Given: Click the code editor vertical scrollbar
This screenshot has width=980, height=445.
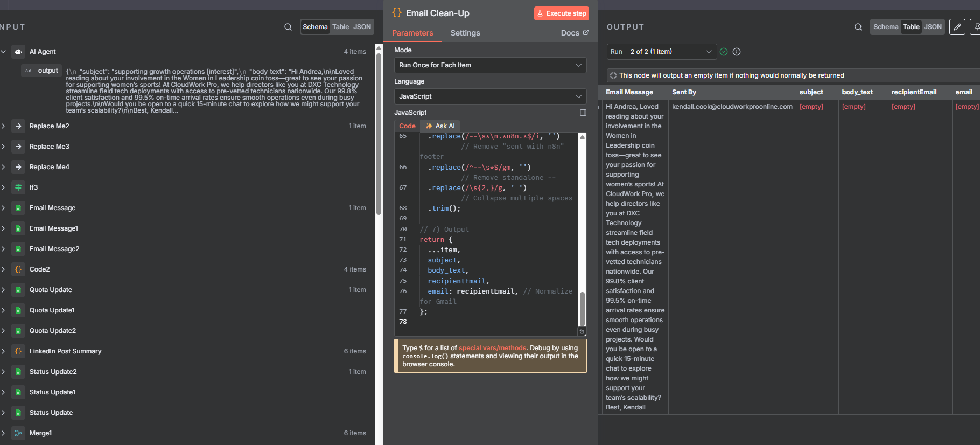Looking at the screenshot, I should (x=582, y=308).
